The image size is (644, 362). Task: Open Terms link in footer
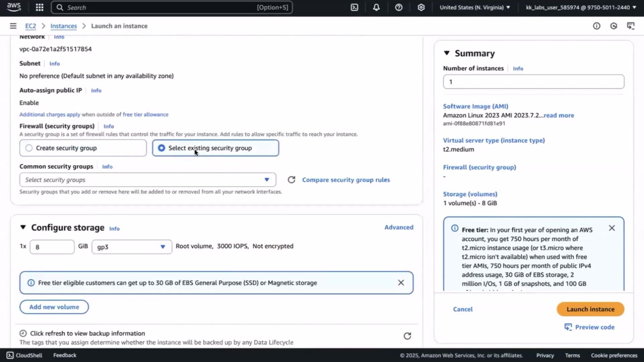point(572,355)
